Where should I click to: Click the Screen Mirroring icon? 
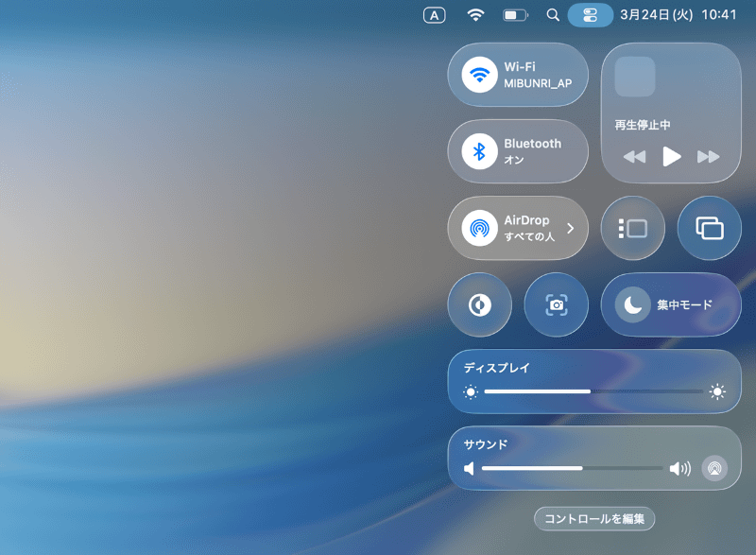(709, 228)
